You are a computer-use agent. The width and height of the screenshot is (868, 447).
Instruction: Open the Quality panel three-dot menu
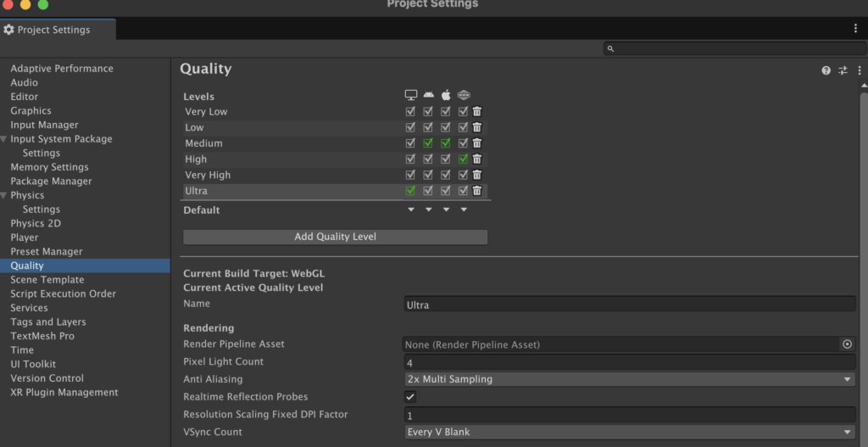point(859,70)
